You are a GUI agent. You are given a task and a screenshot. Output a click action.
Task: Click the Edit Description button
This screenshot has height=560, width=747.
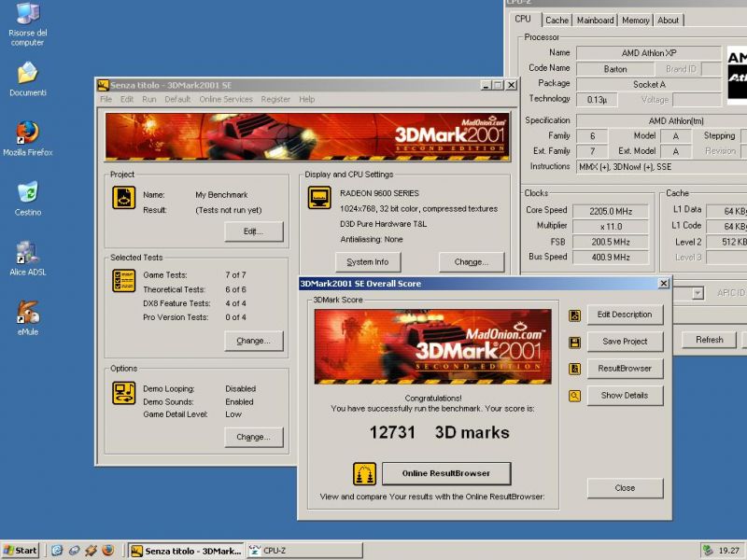click(x=625, y=315)
